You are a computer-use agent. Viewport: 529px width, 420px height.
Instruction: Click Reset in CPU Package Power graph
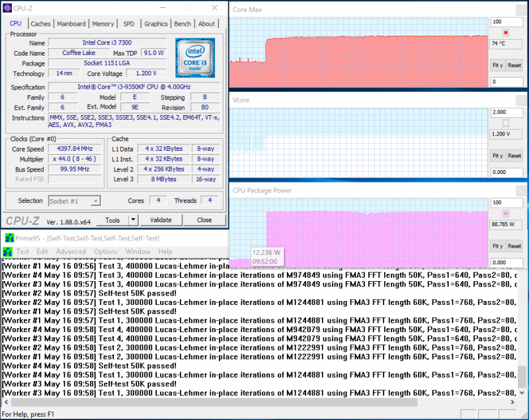[x=514, y=246]
